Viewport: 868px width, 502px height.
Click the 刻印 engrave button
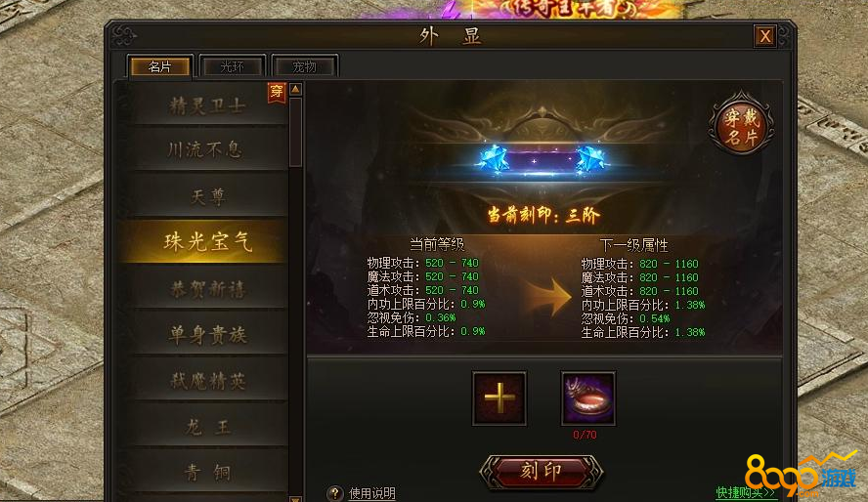coord(541,472)
